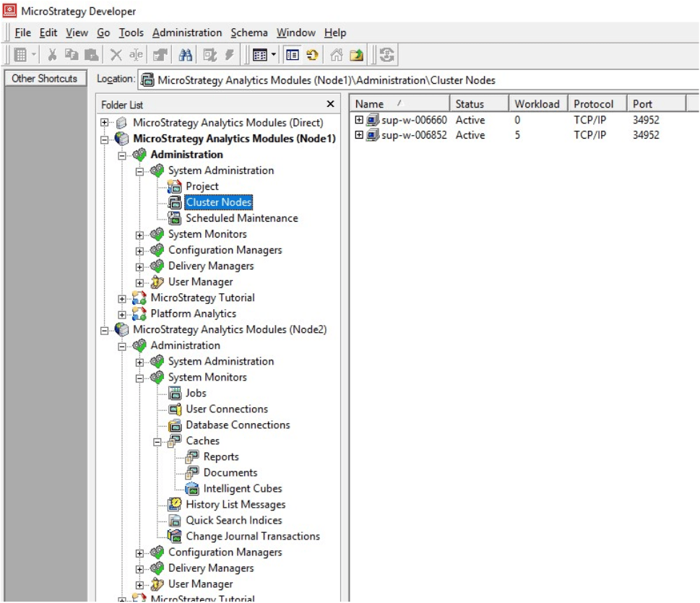Select Quick Search Indices

234,521
